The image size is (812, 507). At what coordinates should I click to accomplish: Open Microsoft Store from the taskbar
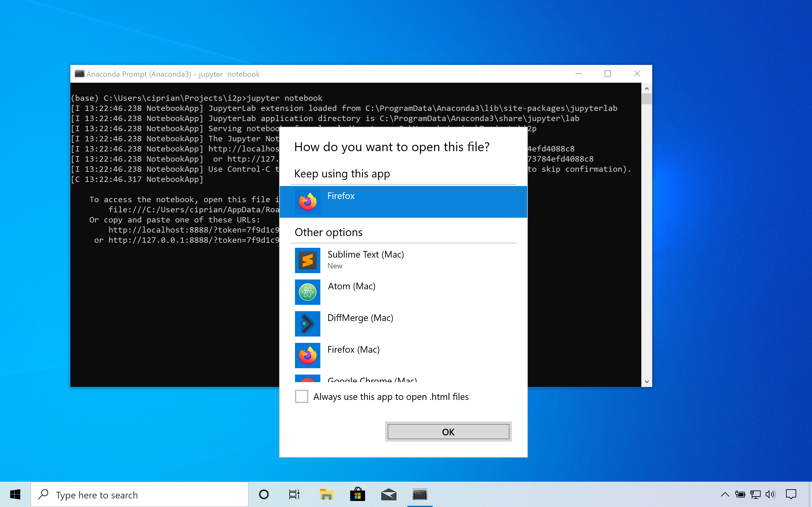tap(357, 494)
